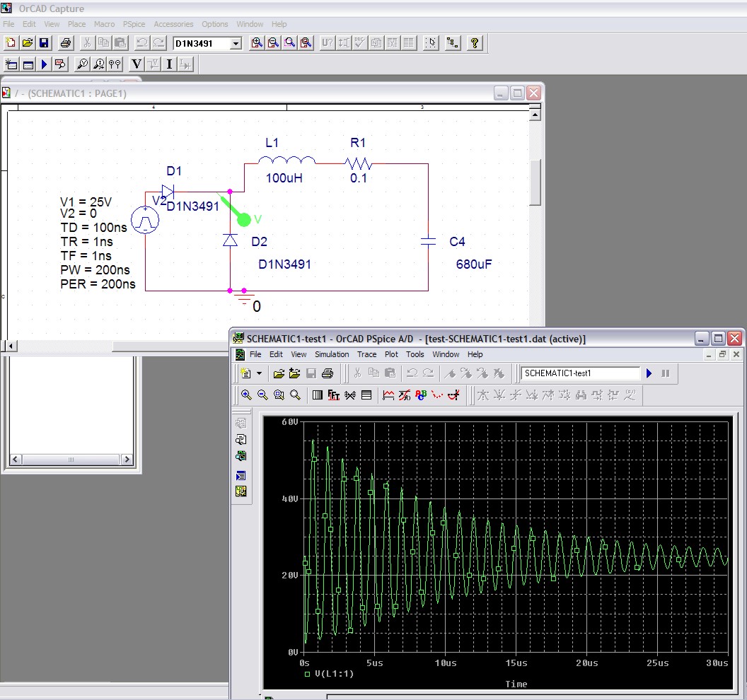Viewport: 747px width, 700px height.
Task: Click the yellow question mark Help icon
Action: point(474,43)
